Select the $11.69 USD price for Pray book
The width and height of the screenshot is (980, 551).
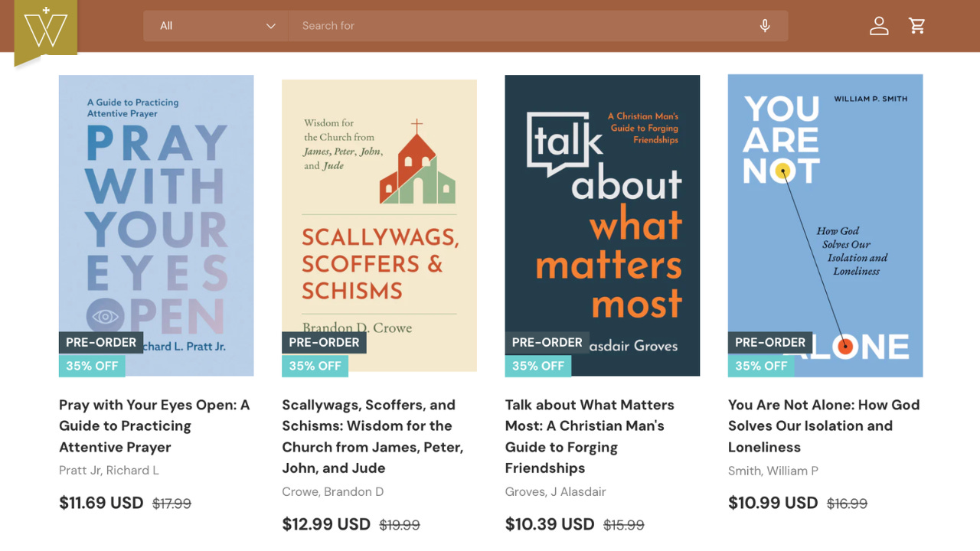101,503
